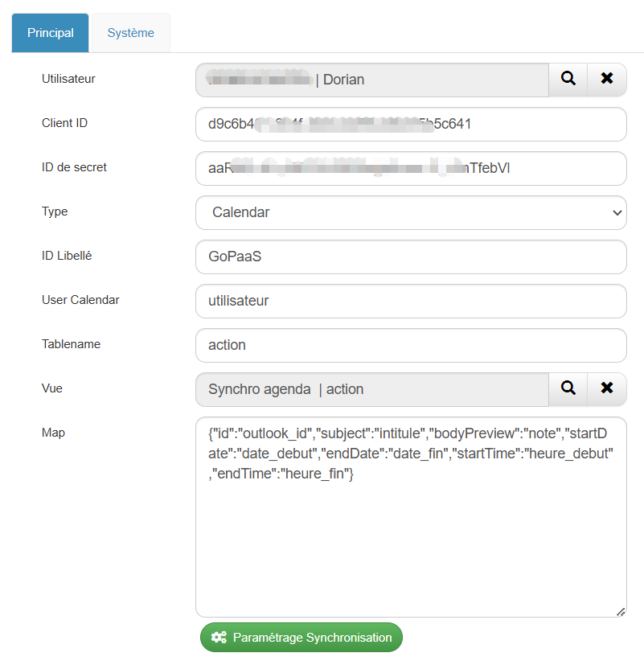Click the Vue label
Image resolution: width=644 pixels, height=661 pixels.
(52, 388)
